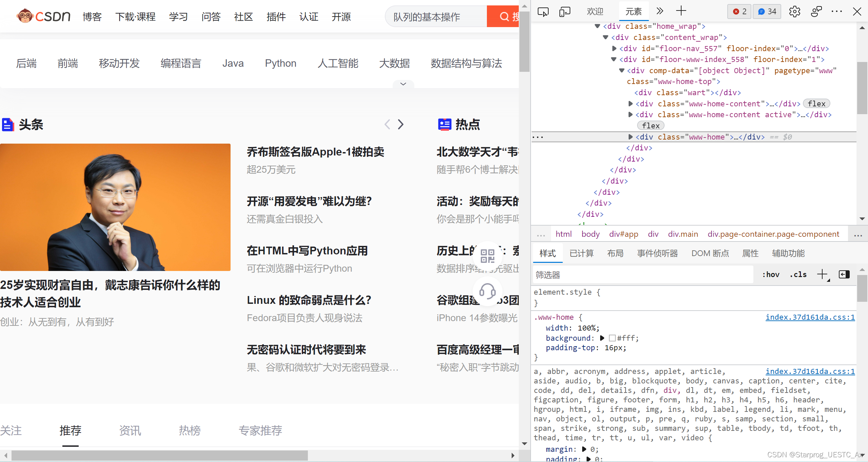
Task: Click the #fff background color swatch
Action: pos(612,338)
